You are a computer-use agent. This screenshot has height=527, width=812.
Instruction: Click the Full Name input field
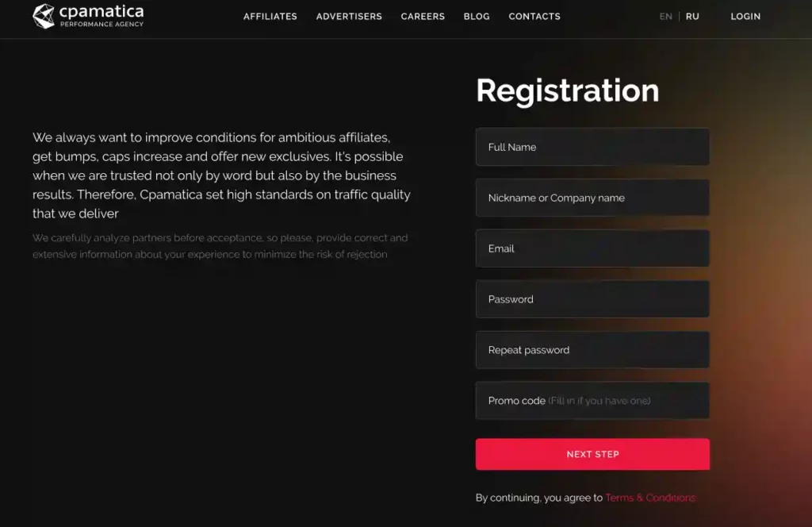592,147
